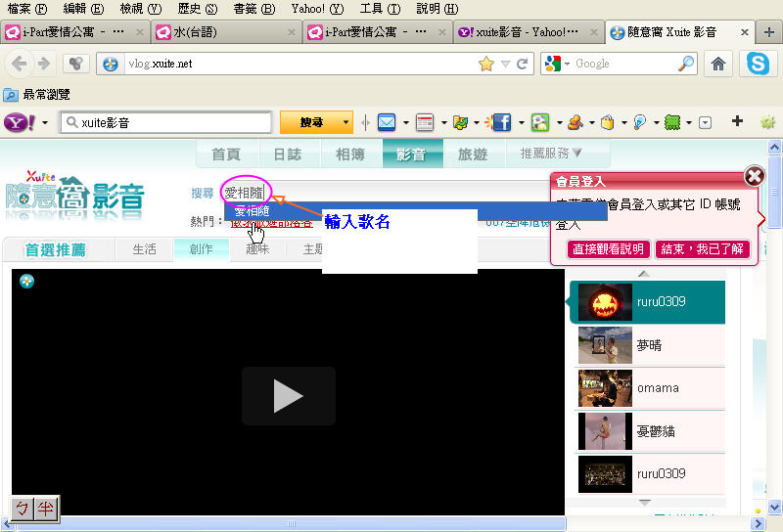Click the Facebook icon in Yahoo toolbar
The height and width of the screenshot is (532, 783).
click(x=501, y=122)
